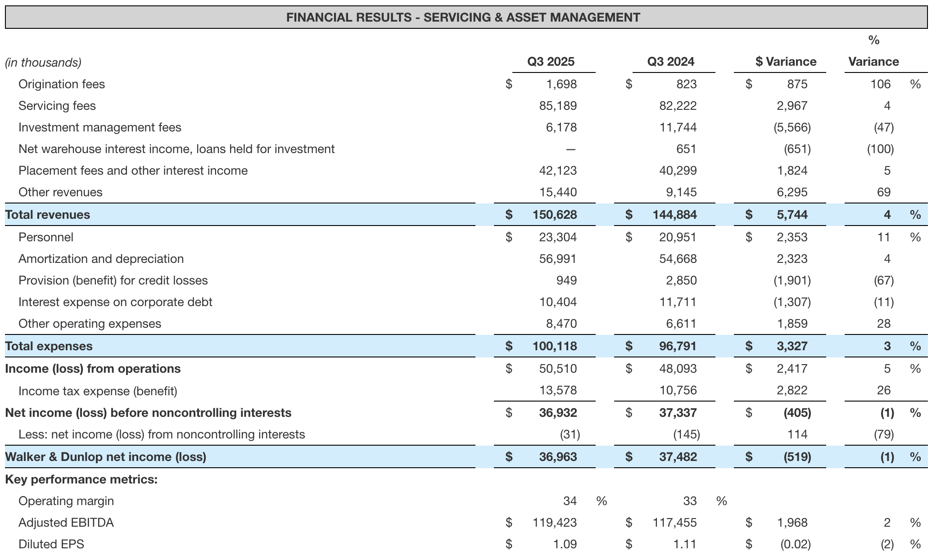This screenshot has height=560, width=941.
Task: Click the Personnel expense label
Action: click(x=46, y=237)
